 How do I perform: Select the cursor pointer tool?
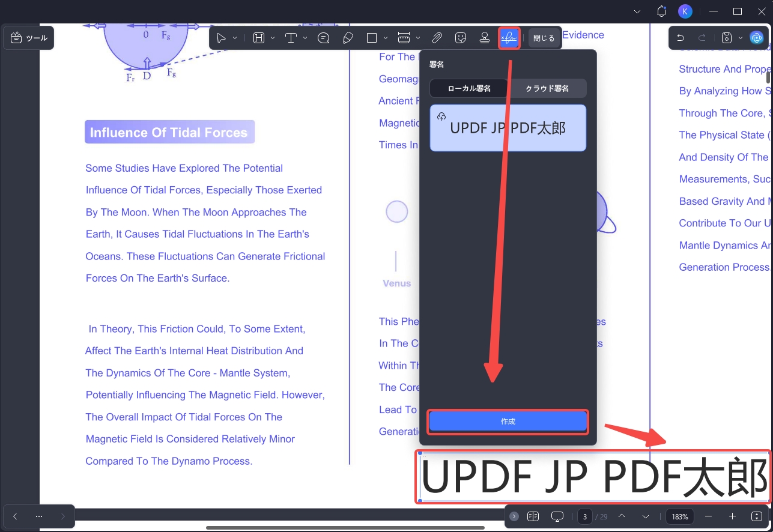pyautogui.click(x=222, y=38)
